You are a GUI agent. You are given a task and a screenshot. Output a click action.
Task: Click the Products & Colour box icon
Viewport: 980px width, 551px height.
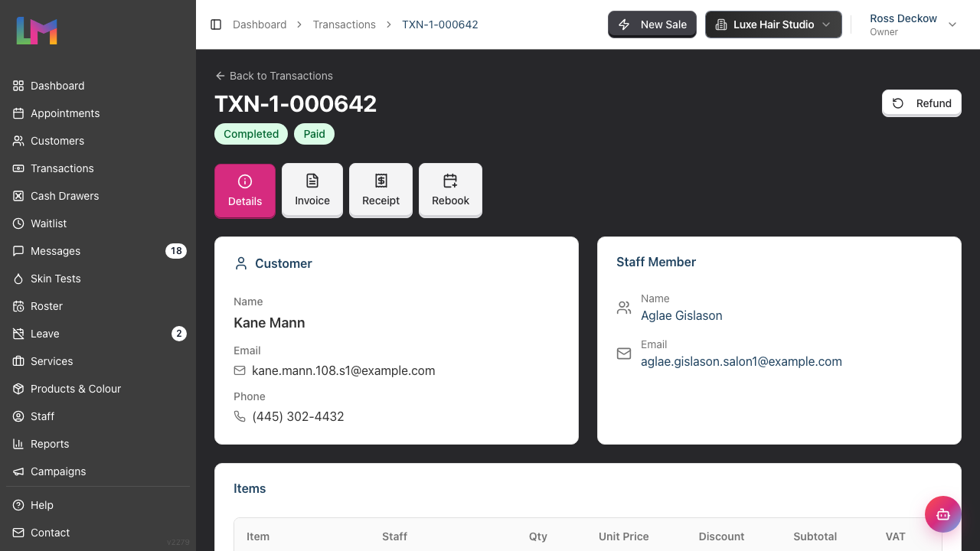(18, 389)
